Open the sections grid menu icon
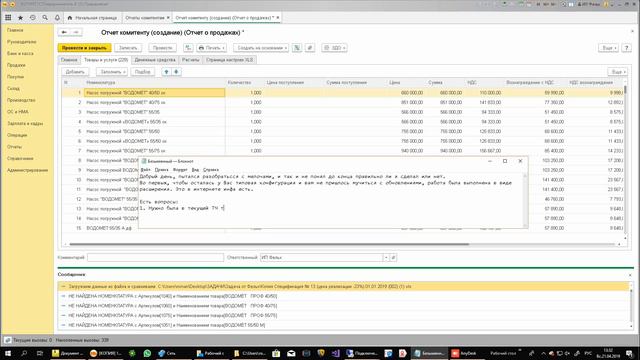This screenshot has width=640, height=360. click(x=8, y=18)
